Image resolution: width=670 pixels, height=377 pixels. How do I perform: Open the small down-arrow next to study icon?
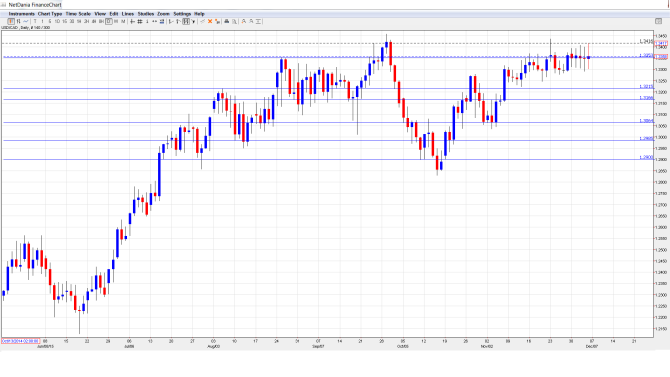[194, 21]
